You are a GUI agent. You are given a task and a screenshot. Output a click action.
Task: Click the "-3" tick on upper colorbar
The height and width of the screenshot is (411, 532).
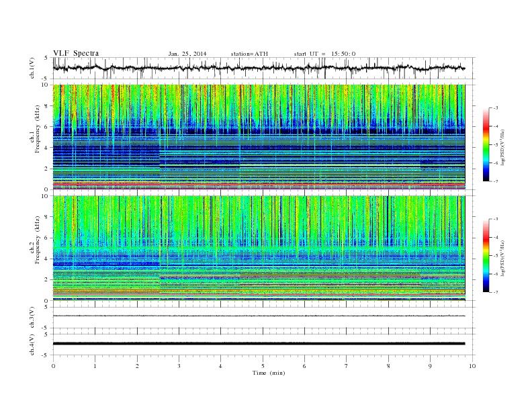pyautogui.click(x=496, y=108)
